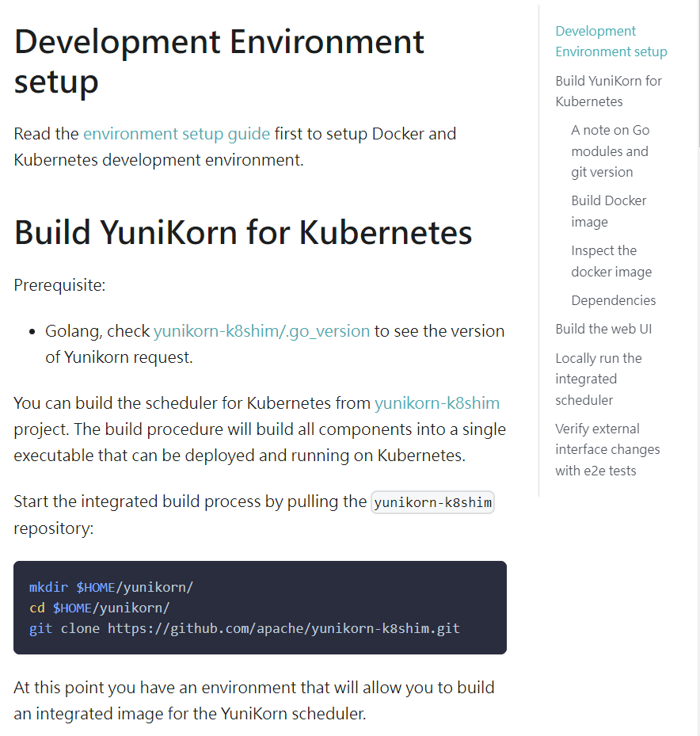Click the inline yunikorn-k8shim code label
Image resolution: width=700 pixels, height=736 pixels.
click(x=432, y=503)
